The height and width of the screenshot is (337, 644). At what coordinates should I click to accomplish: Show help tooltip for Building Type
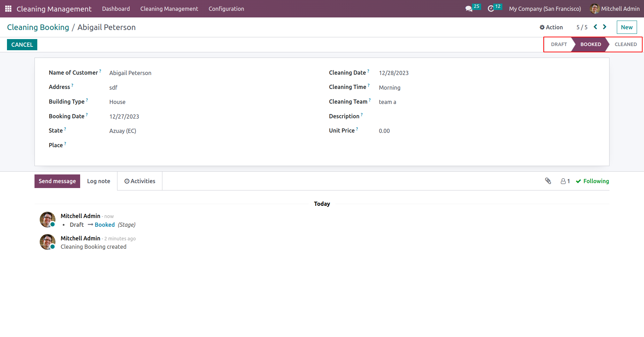(87, 100)
